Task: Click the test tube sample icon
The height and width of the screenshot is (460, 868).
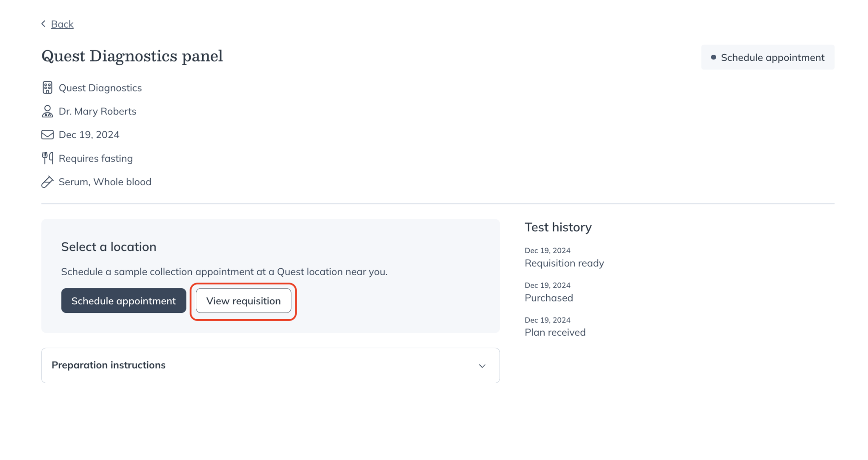Action: (47, 182)
